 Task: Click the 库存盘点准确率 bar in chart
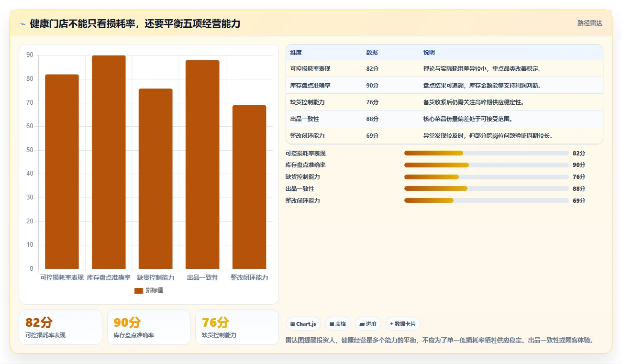coord(109,162)
